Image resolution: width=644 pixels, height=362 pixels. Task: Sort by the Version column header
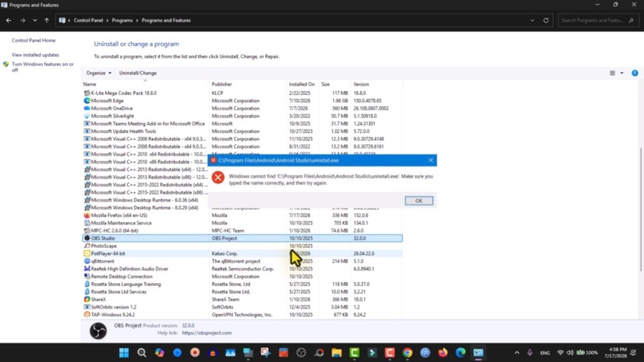click(x=376, y=84)
